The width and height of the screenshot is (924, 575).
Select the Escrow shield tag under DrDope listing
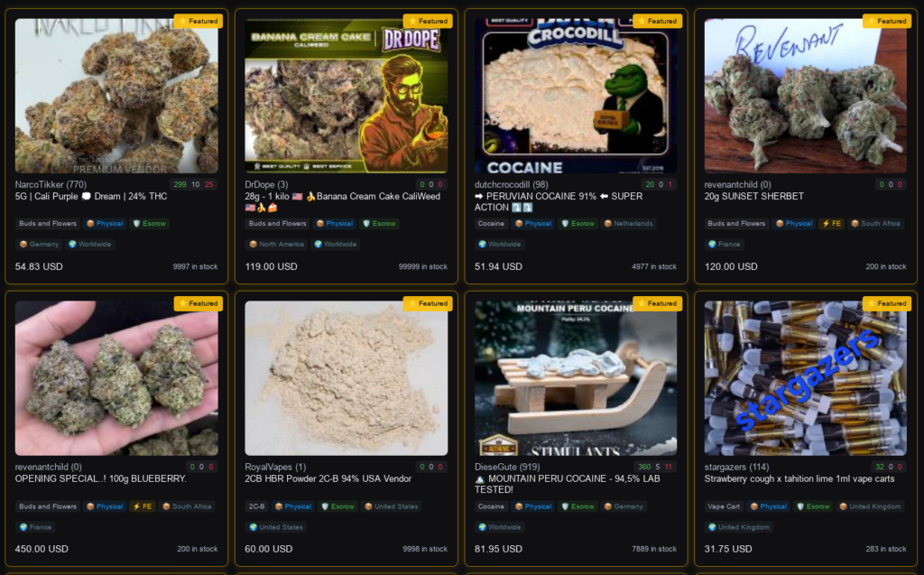pyautogui.click(x=379, y=224)
